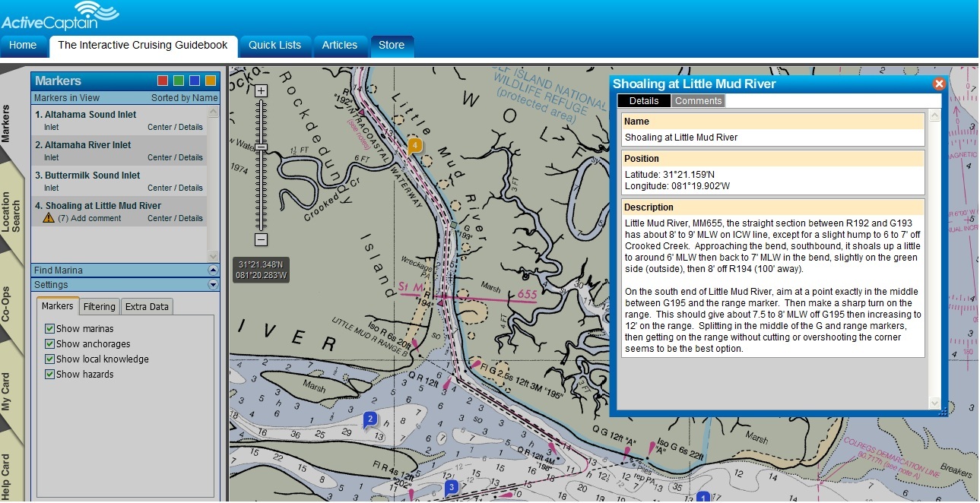Switch to the Extra Data settings tab
This screenshot has width=980, height=503.
[147, 306]
